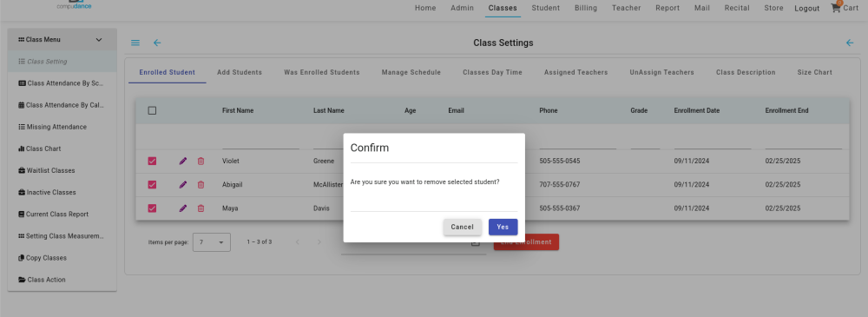Click the Phone filter field

click(577, 142)
